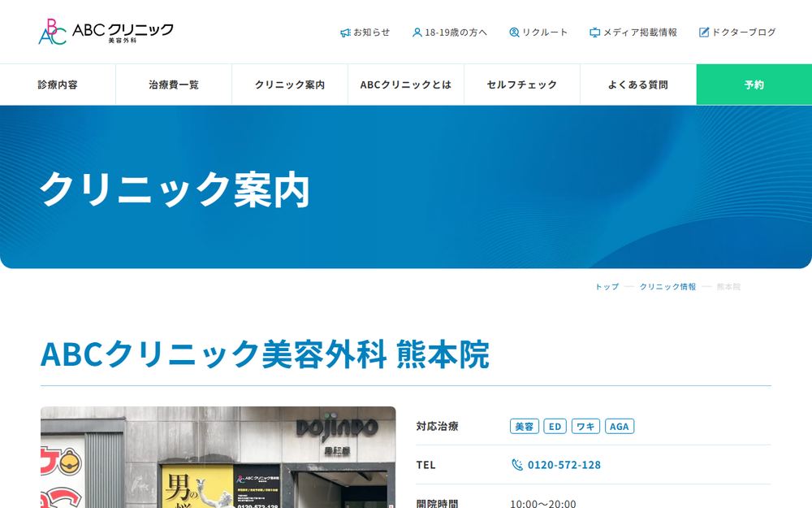Click the 美容 treatment tag

524,426
